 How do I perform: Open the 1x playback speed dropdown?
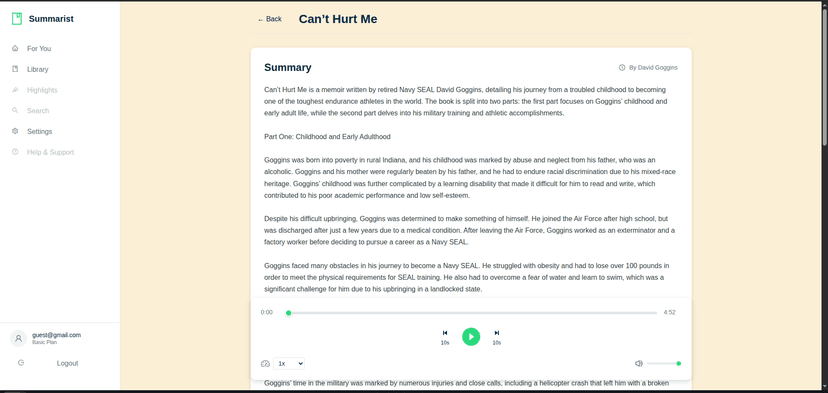pyautogui.click(x=289, y=363)
